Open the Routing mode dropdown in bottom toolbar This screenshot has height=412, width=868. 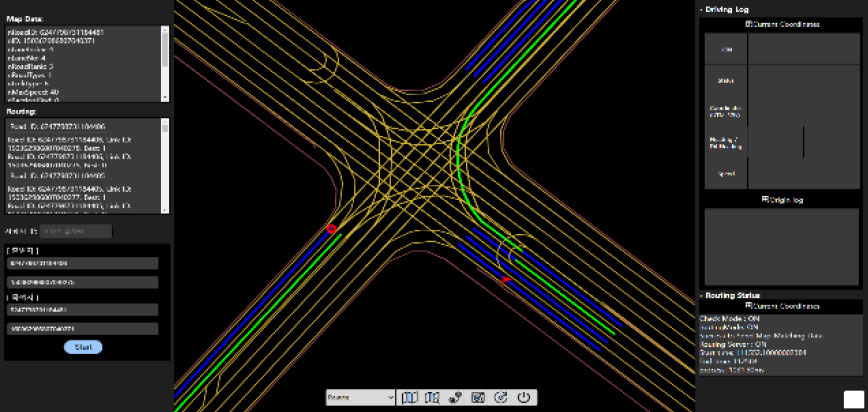tap(360, 398)
